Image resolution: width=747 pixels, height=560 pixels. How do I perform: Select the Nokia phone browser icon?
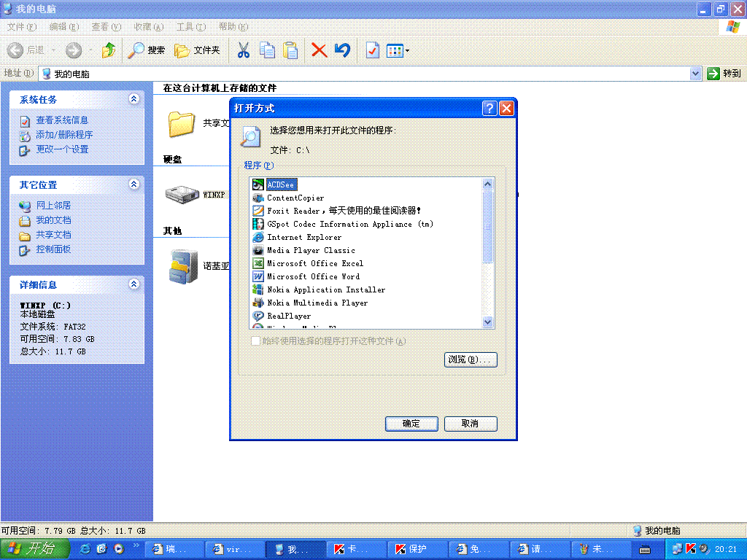(x=183, y=266)
